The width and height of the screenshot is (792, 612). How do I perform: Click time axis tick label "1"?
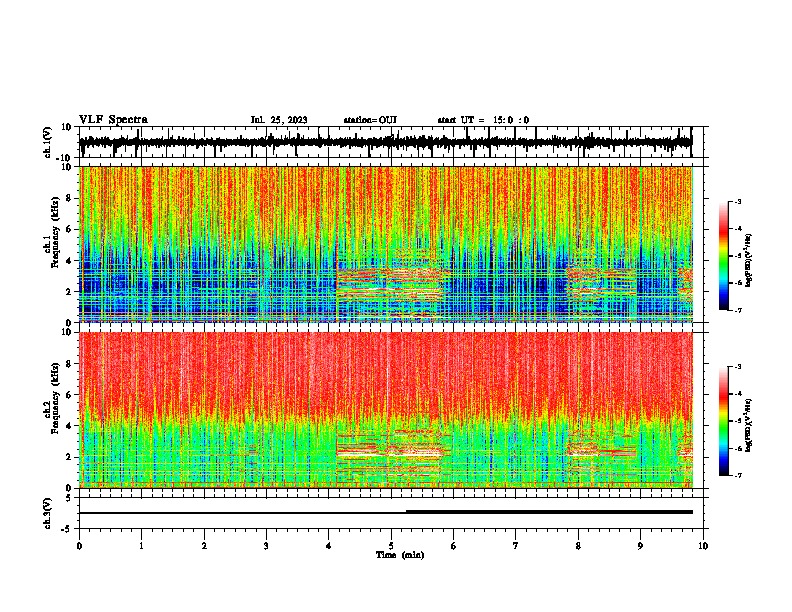coord(141,546)
